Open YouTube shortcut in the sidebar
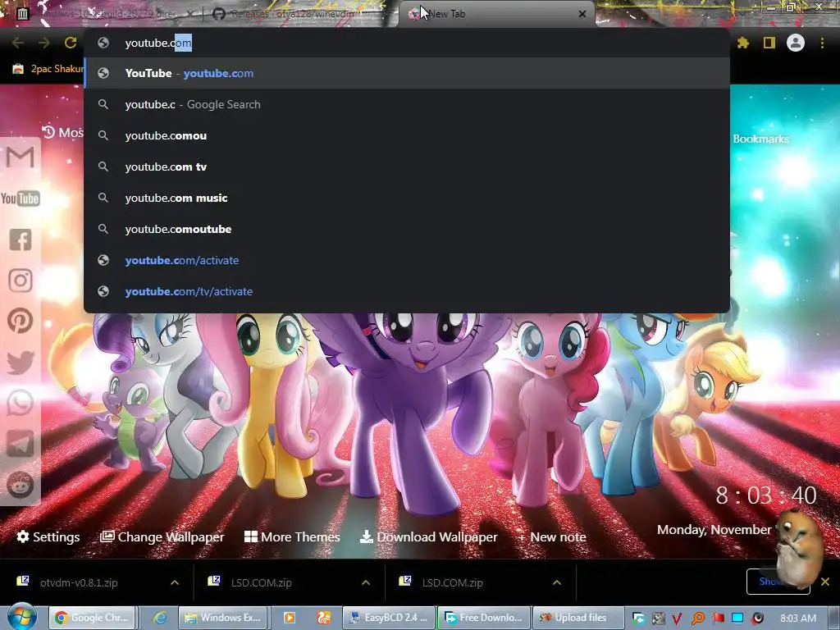This screenshot has width=840, height=630. pos(21,199)
